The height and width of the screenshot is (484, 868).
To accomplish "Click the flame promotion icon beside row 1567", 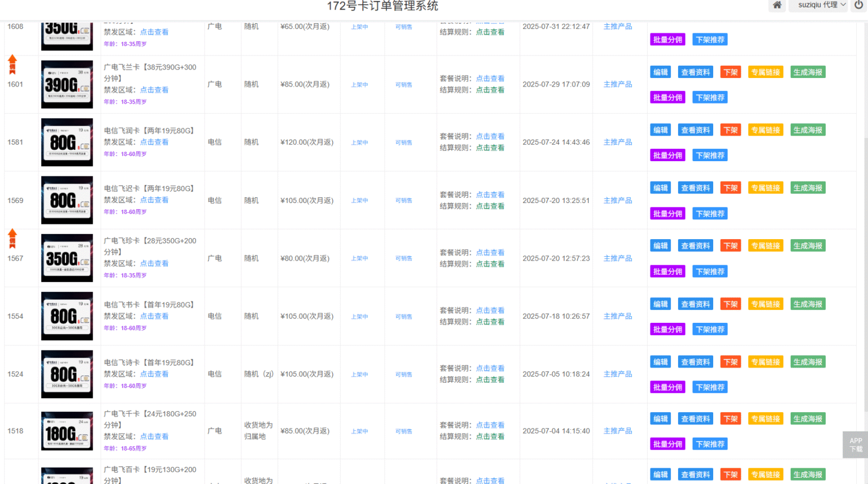I will click(12, 237).
